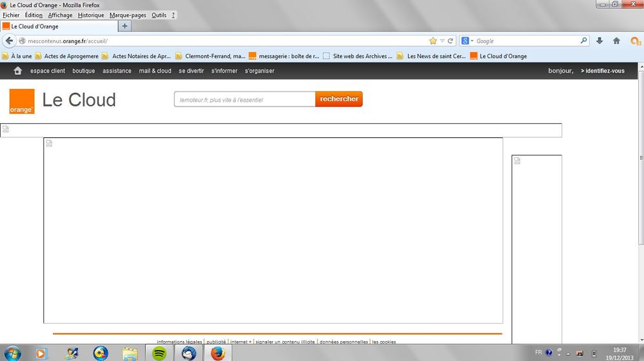
Task: Go to the browser home page icon
Action: pos(616,41)
